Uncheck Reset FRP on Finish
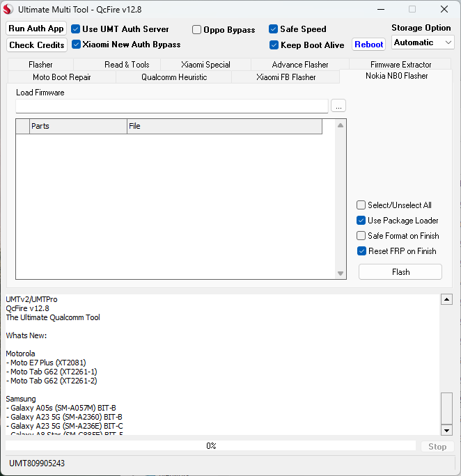461x476 pixels. [361, 251]
